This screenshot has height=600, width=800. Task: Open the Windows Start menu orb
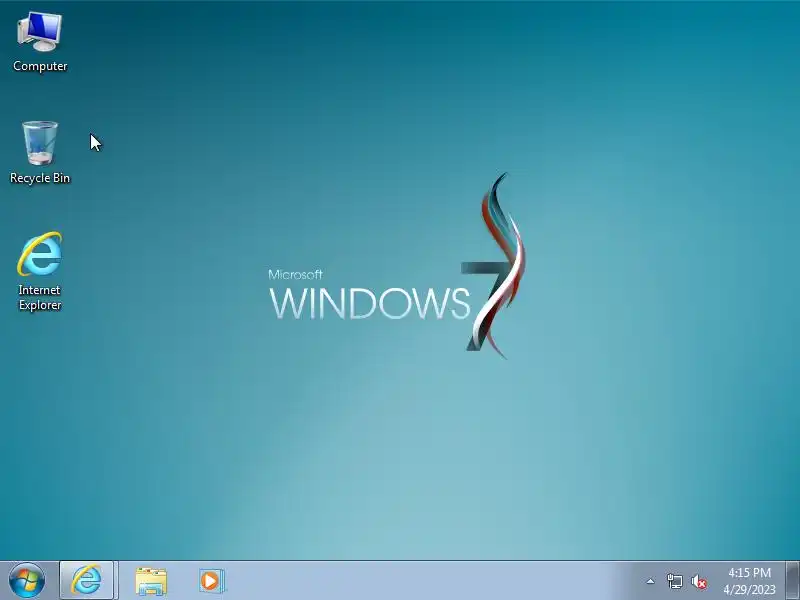[x=27, y=581]
